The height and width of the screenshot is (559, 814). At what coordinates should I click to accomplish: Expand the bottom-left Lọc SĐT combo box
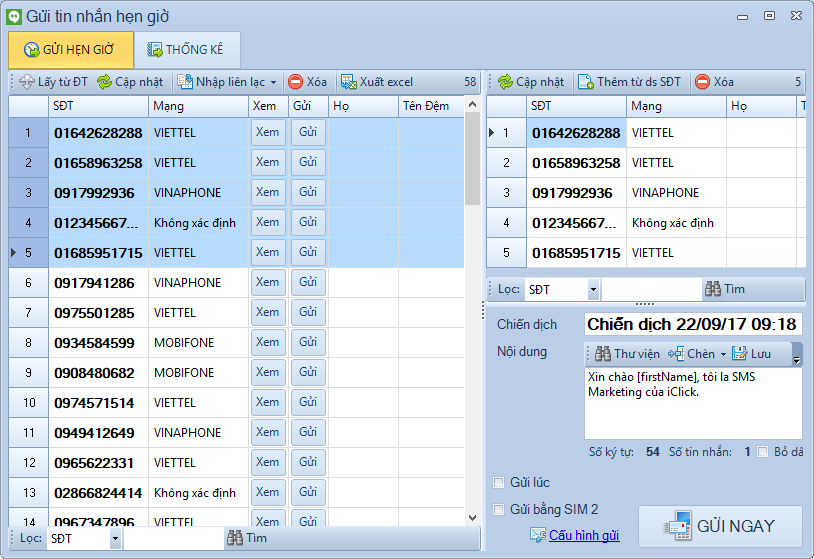click(x=115, y=539)
